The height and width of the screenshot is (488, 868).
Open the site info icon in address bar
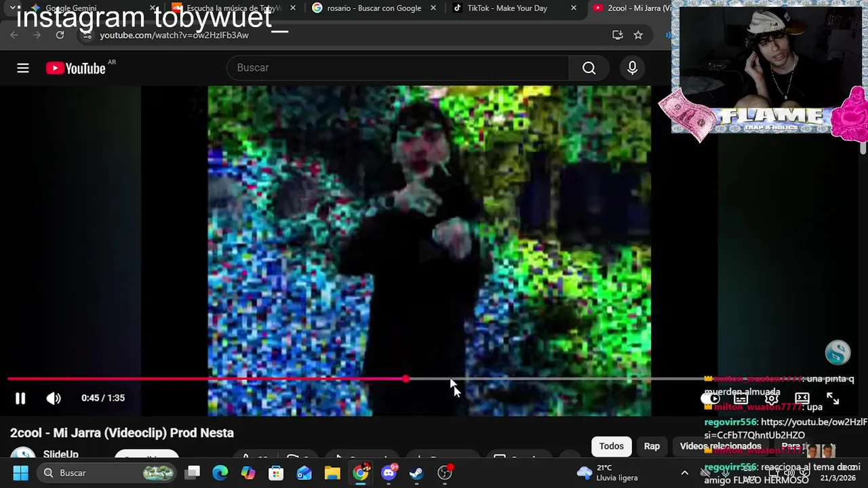(x=85, y=35)
